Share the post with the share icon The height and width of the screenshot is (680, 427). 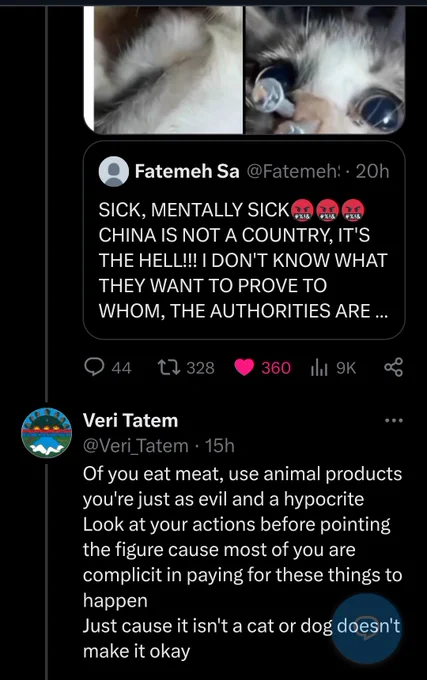(394, 367)
